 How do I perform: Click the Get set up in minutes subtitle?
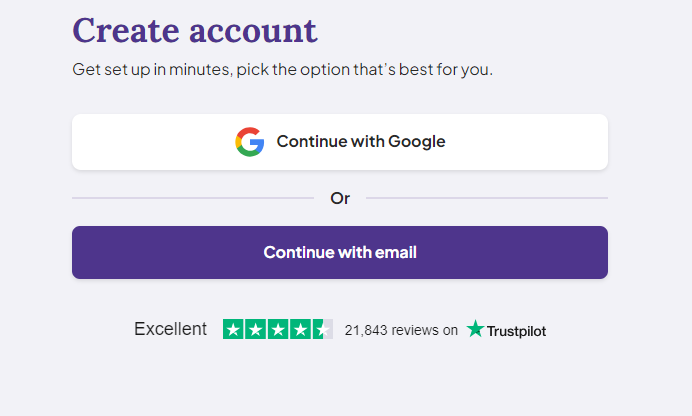point(282,70)
